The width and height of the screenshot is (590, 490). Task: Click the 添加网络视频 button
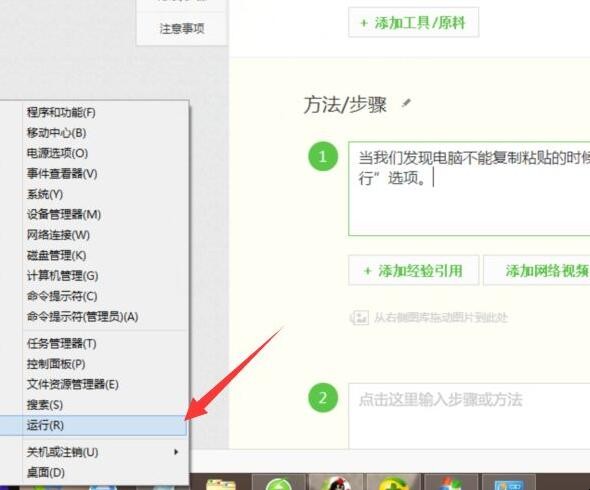[x=537, y=271]
